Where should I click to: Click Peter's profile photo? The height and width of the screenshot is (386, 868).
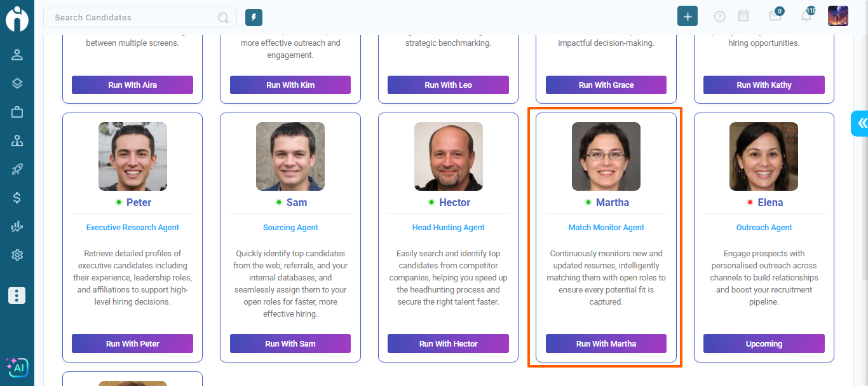click(133, 156)
